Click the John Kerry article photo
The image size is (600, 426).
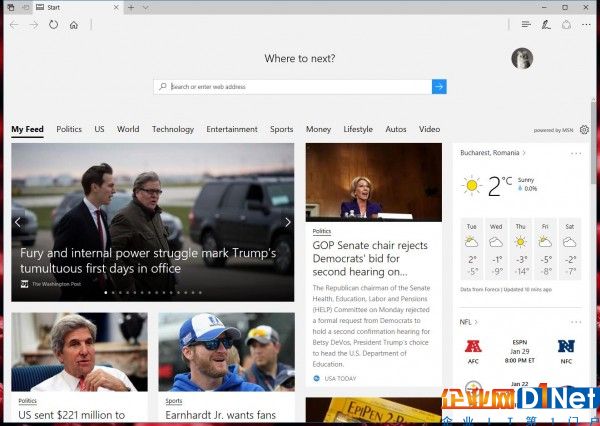pos(79,352)
